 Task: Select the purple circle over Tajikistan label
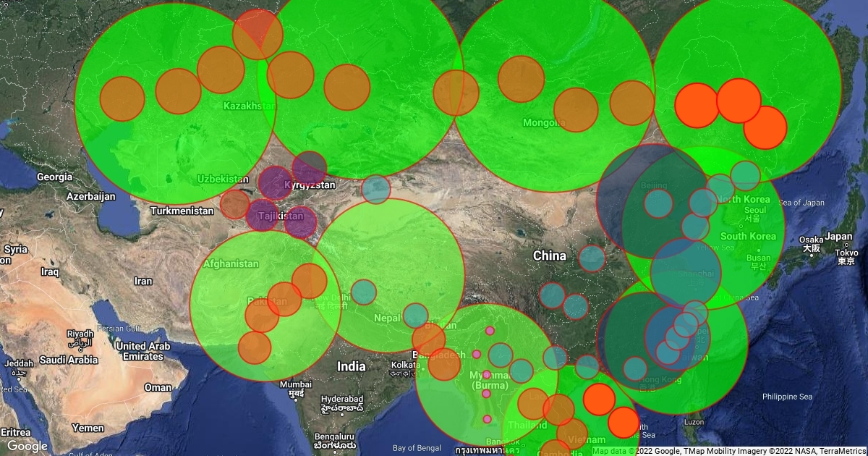coord(262,215)
